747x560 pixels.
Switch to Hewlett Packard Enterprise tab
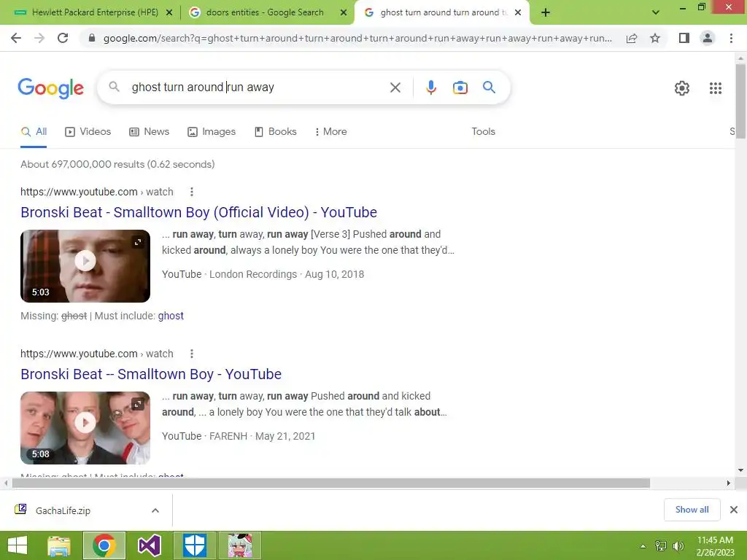(x=95, y=12)
